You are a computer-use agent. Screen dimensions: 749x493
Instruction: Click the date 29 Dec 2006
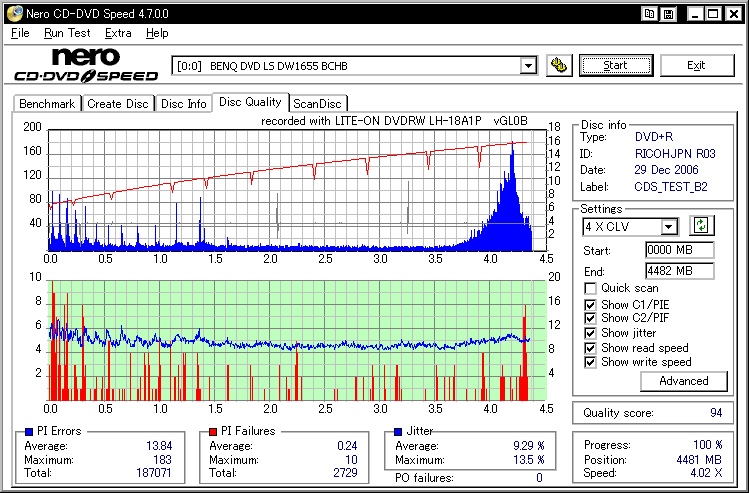[666, 170]
